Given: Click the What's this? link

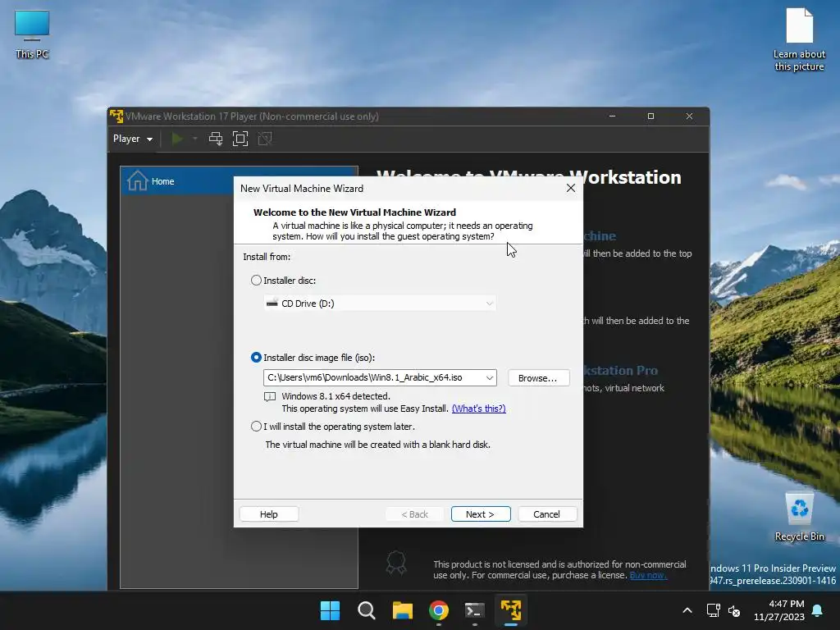Looking at the screenshot, I should pos(479,409).
